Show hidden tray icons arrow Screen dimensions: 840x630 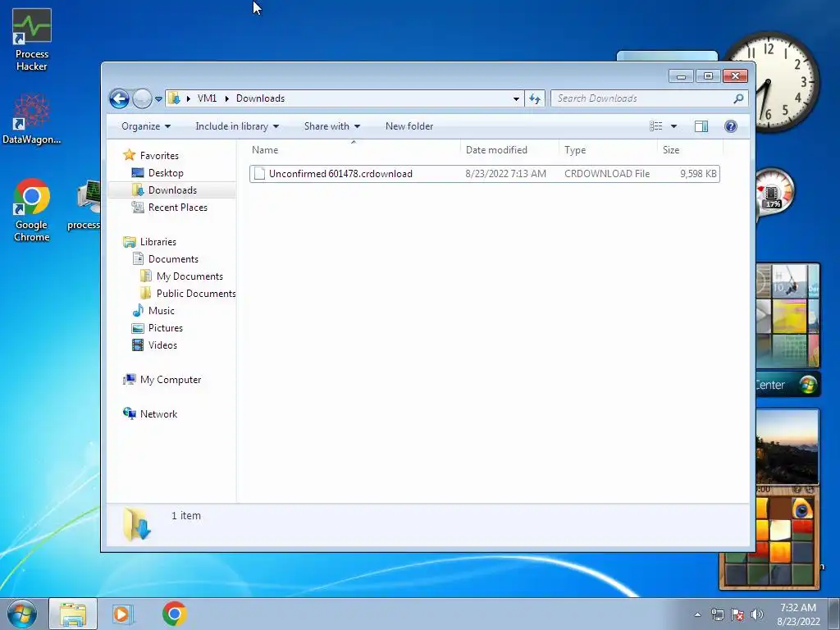pyautogui.click(x=697, y=614)
